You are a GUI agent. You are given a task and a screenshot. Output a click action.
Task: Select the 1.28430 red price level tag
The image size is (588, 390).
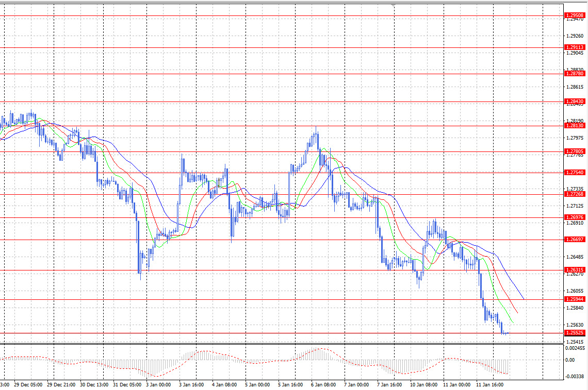[575, 101]
